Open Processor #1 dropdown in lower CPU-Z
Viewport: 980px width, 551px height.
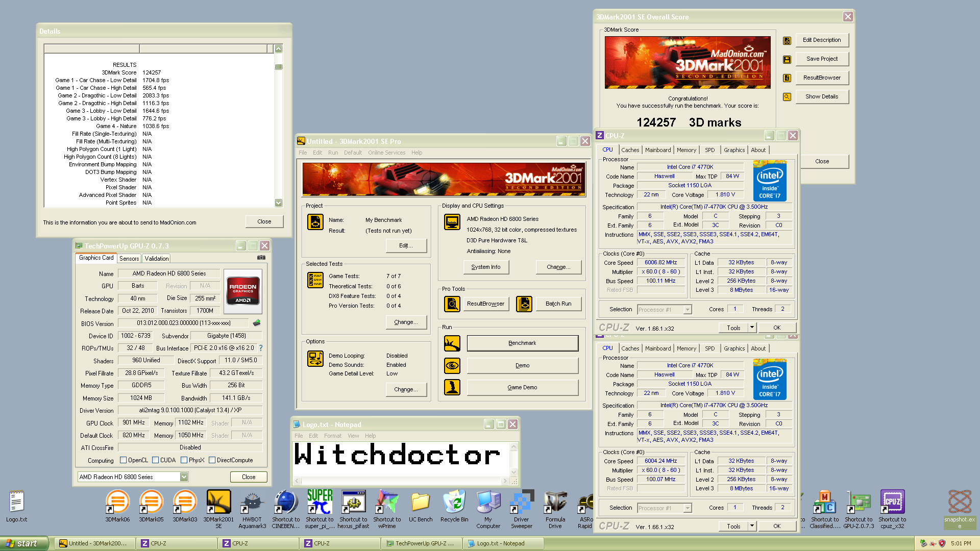(688, 508)
